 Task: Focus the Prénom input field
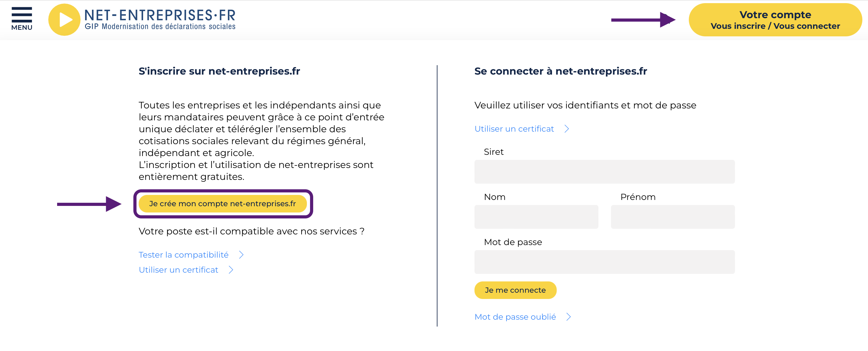(672, 217)
